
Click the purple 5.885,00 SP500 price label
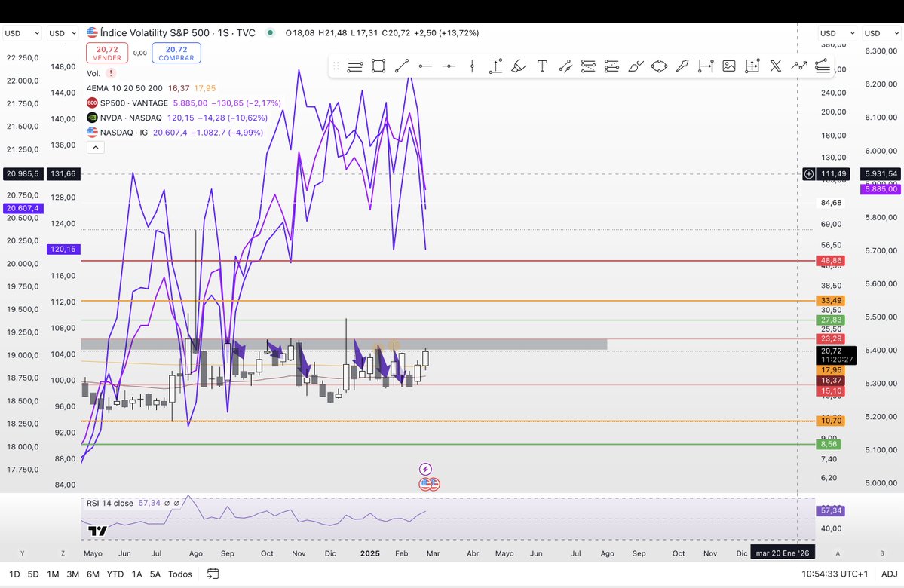coord(881,189)
